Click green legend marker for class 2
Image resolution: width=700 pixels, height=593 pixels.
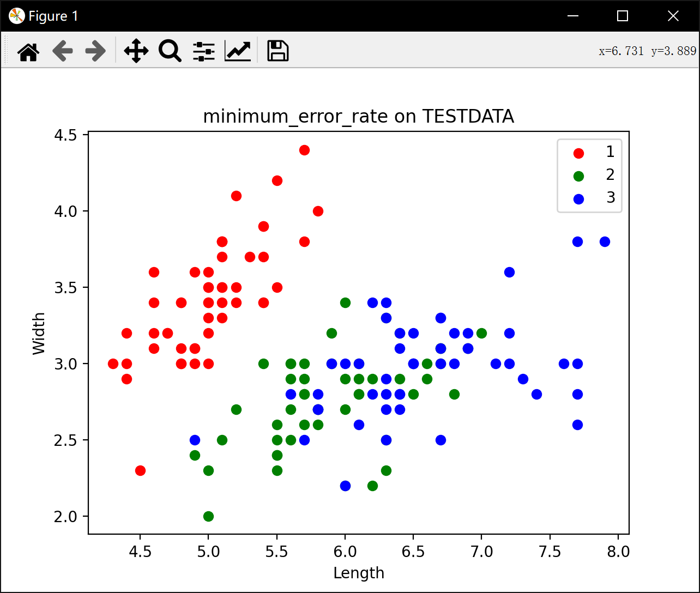pyautogui.click(x=578, y=176)
